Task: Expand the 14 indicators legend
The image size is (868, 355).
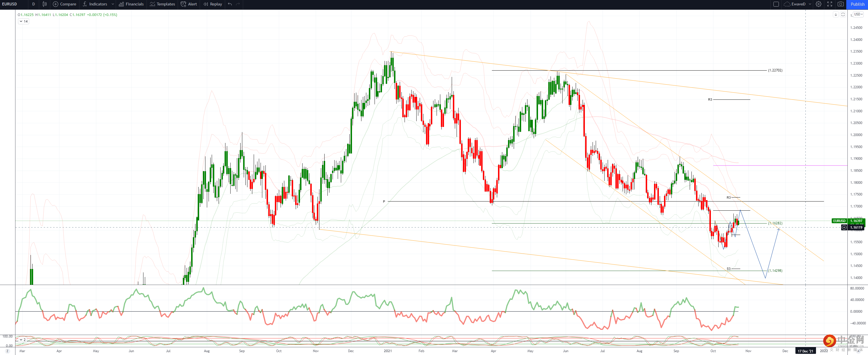Action: (x=23, y=21)
